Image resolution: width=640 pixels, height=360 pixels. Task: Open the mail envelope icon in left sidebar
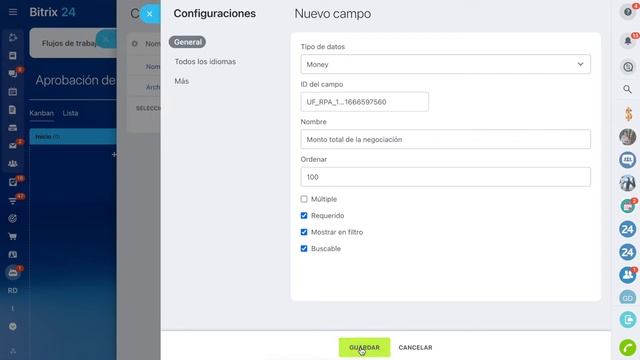point(13,146)
